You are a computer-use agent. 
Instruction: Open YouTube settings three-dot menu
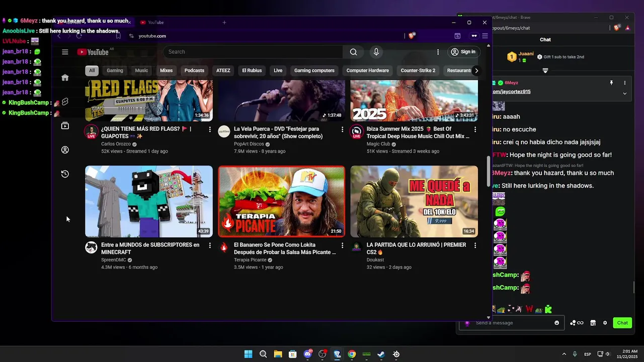pos(438,52)
